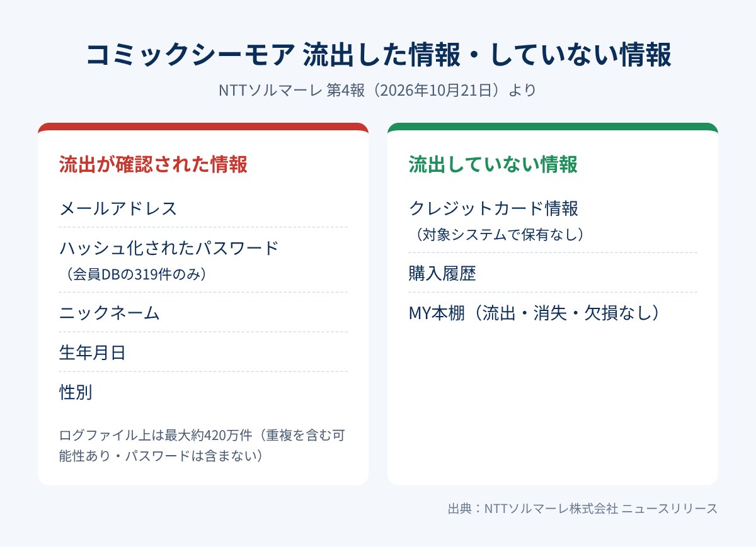
Task: Click the source line 出典：NTTソルマーレ株式会社 ニュースリリース
Action: (x=583, y=509)
